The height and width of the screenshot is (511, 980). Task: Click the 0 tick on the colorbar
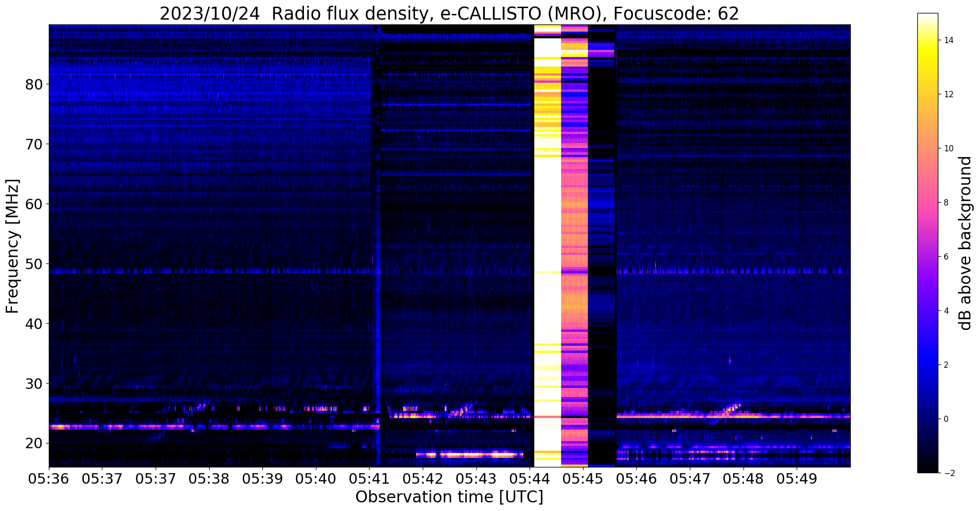pyautogui.click(x=946, y=419)
